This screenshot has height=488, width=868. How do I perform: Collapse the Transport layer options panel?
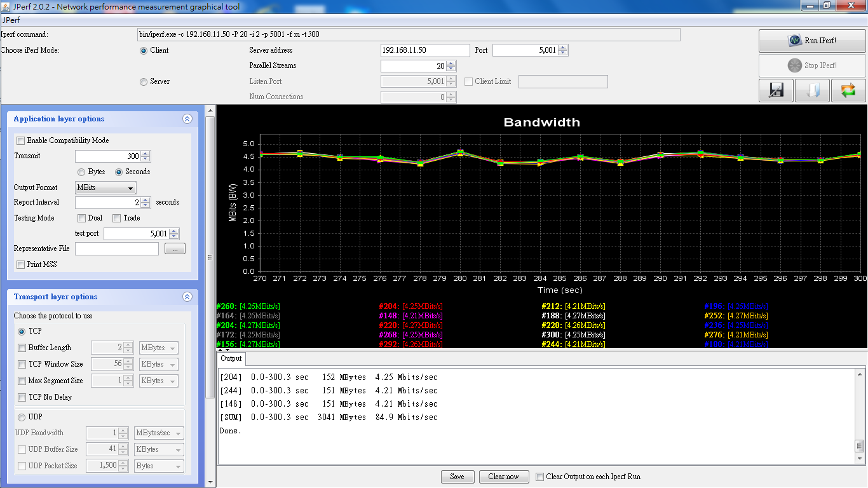[x=187, y=297]
